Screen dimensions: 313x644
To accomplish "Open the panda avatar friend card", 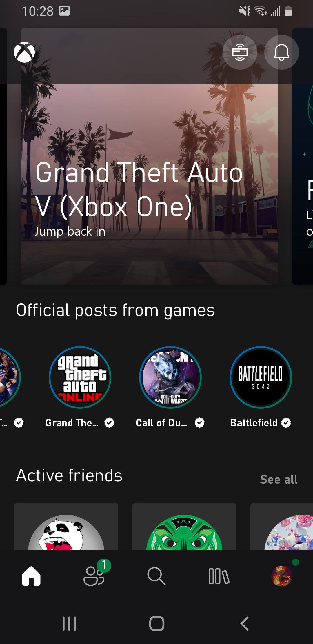I will pos(66,527).
